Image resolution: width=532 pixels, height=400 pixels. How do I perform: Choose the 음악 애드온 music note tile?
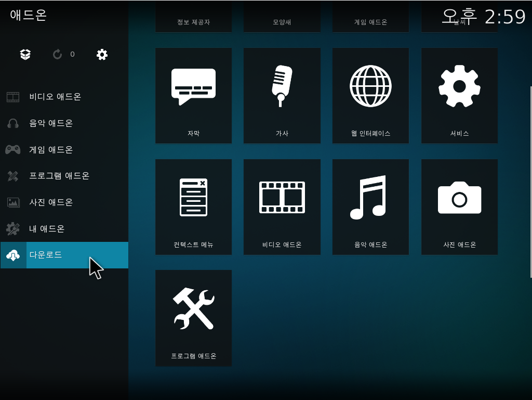click(x=370, y=207)
